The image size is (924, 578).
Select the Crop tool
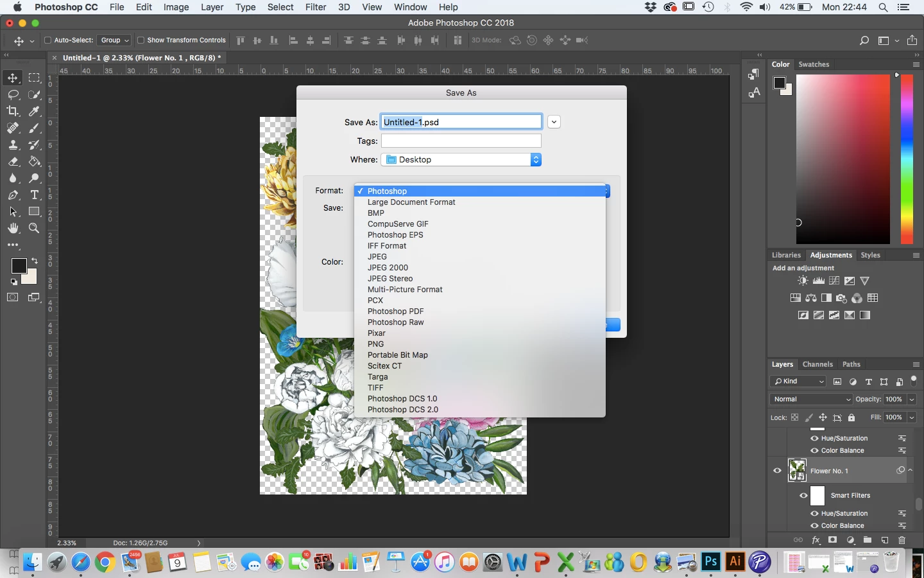click(13, 112)
